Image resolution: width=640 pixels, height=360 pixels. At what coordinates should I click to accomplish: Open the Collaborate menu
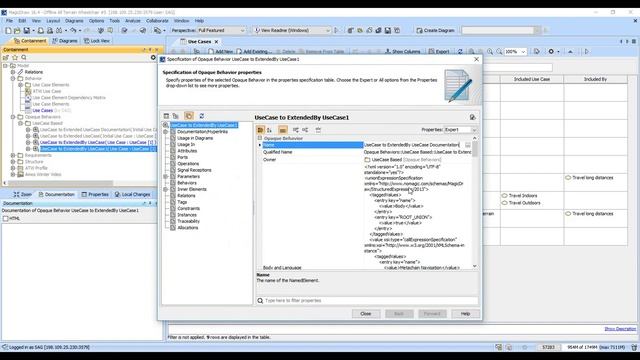click(x=157, y=21)
